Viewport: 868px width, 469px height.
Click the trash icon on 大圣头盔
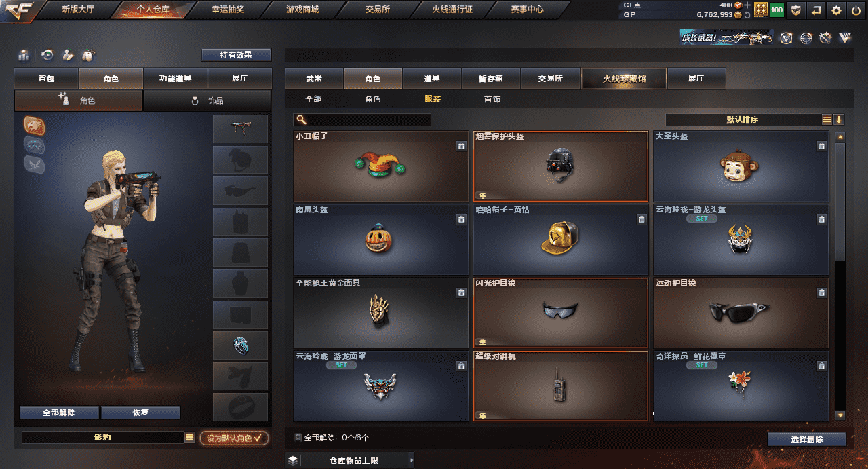(821, 146)
